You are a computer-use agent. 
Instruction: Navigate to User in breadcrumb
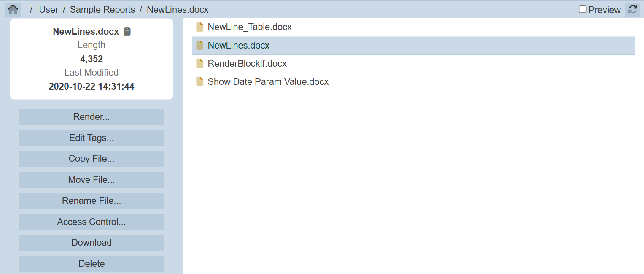coord(49,10)
